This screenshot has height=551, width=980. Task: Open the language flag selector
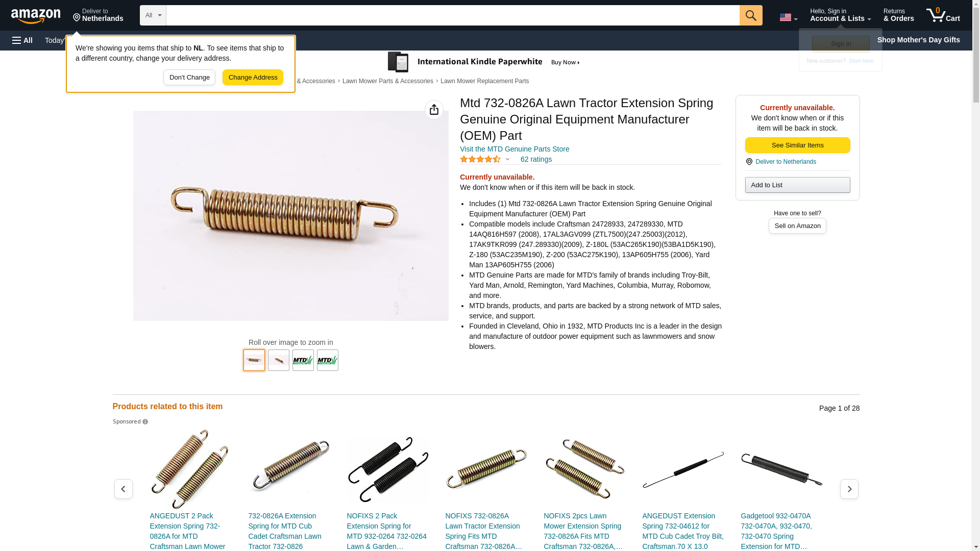[x=788, y=17]
